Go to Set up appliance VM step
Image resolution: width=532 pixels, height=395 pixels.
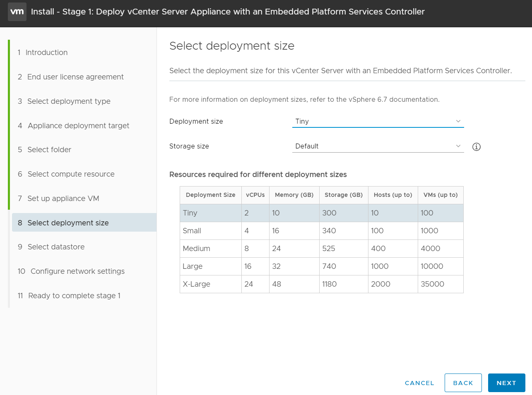click(x=63, y=199)
